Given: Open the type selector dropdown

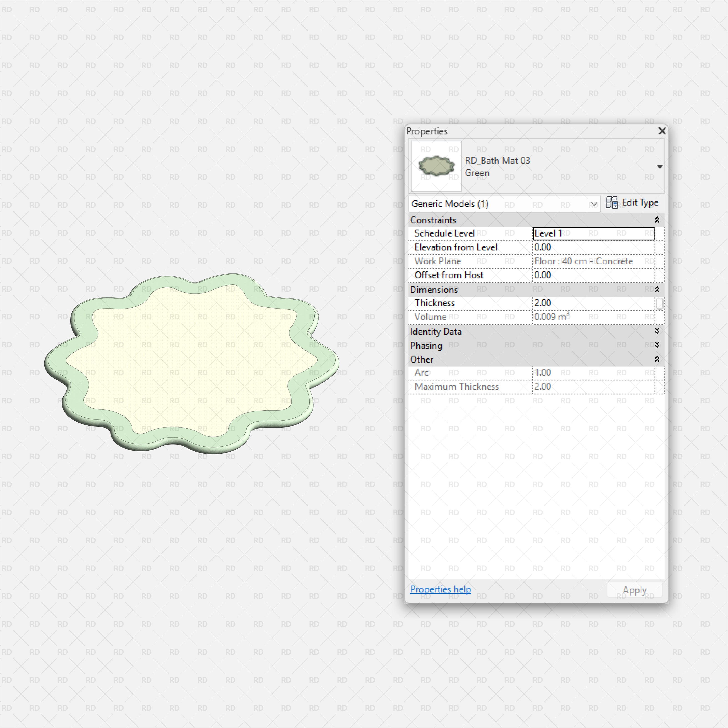Looking at the screenshot, I should click(660, 166).
